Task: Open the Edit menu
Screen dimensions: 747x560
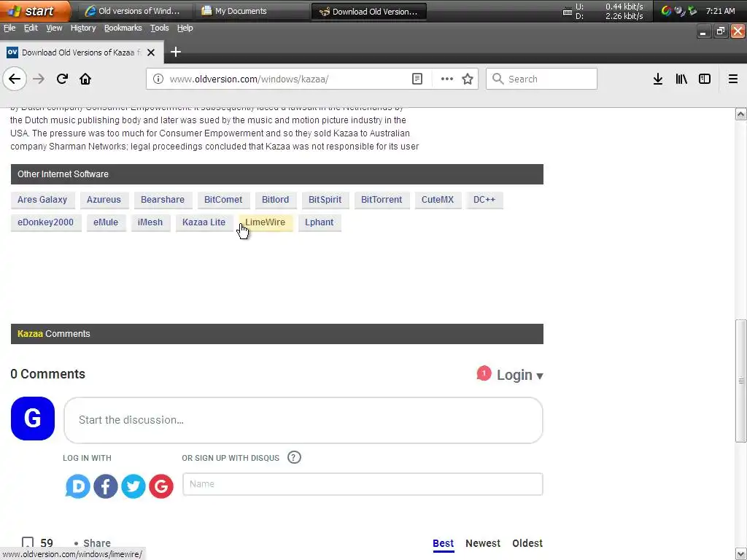Action: tap(31, 28)
